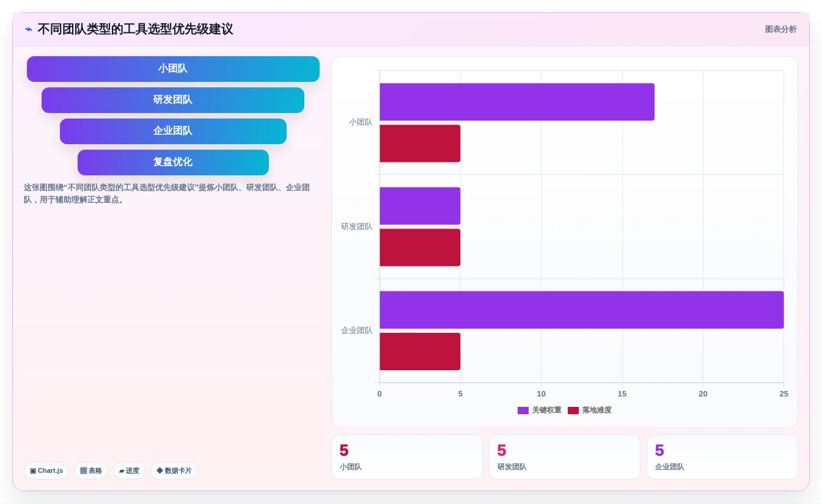The width and height of the screenshot is (822, 504).
Task: Click the red 小团队 落地难度 bar
Action: tap(420, 144)
